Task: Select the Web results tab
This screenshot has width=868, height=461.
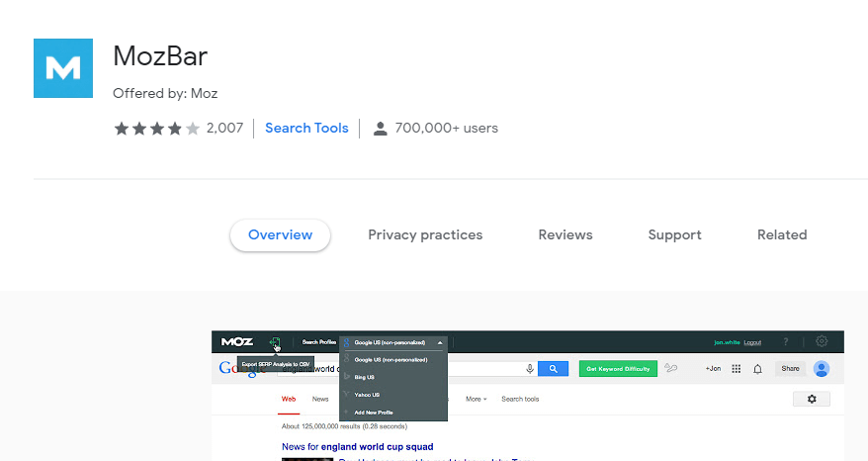Action: click(289, 399)
